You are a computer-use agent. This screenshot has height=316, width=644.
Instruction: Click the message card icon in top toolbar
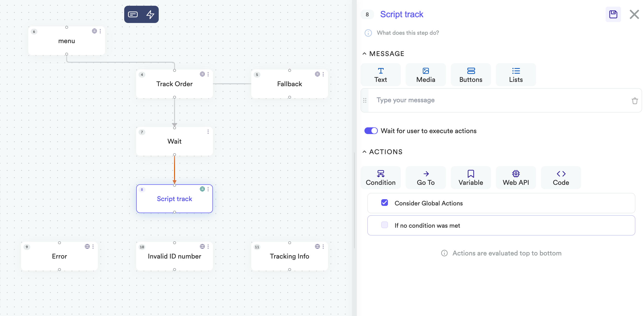click(x=133, y=14)
